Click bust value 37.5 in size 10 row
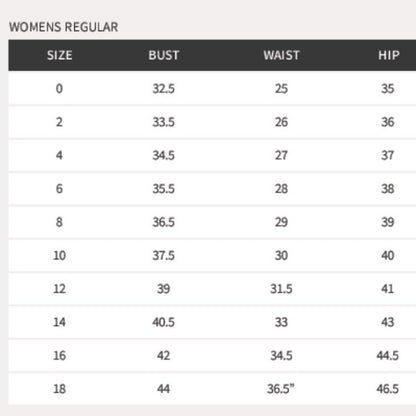Image resolution: width=416 pixels, height=416 pixels. 164,255
